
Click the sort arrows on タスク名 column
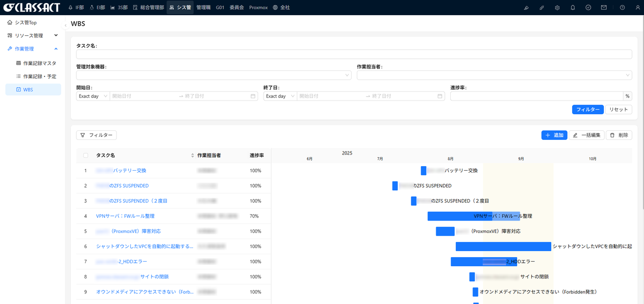pos(192,156)
